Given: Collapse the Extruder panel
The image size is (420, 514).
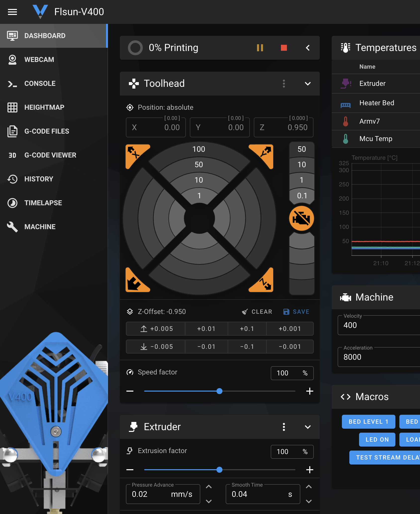Looking at the screenshot, I should [x=308, y=427].
